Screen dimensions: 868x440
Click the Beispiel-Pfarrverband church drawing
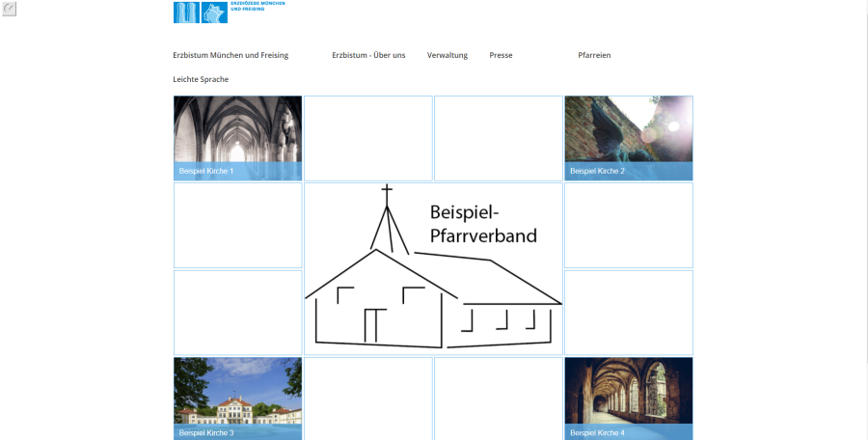(x=433, y=268)
